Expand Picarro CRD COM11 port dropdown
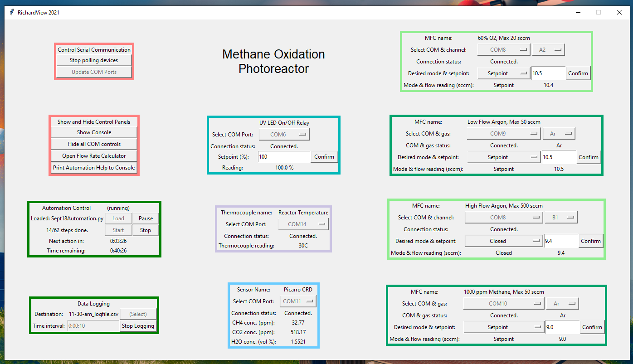 tap(297, 301)
